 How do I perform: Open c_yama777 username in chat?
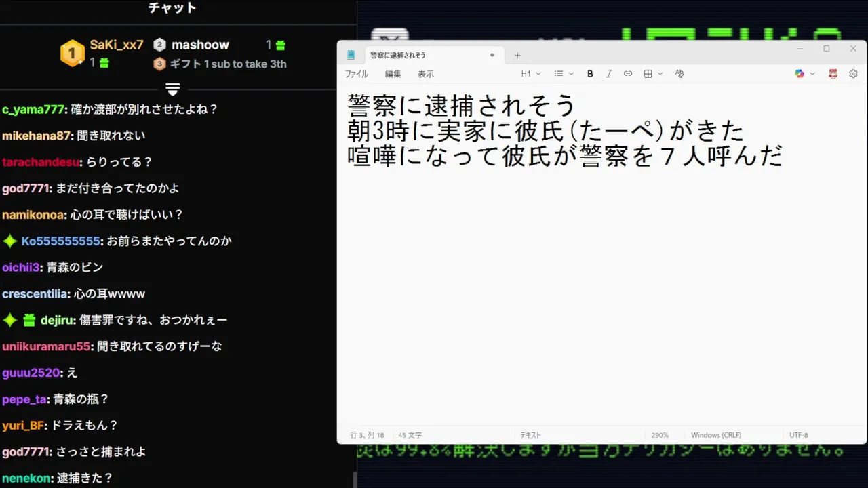33,109
